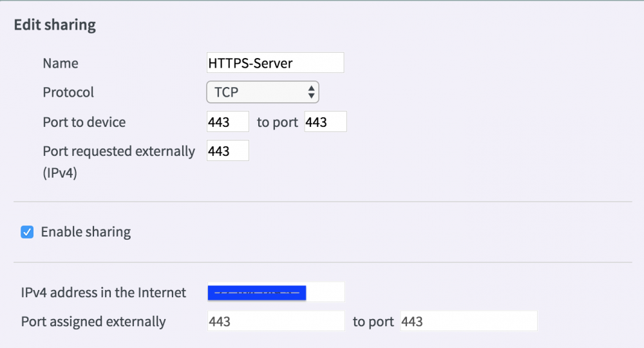Screen dimensions: 644x348
Task: Open the Protocol dropdown showing TCP
Action: click(263, 92)
